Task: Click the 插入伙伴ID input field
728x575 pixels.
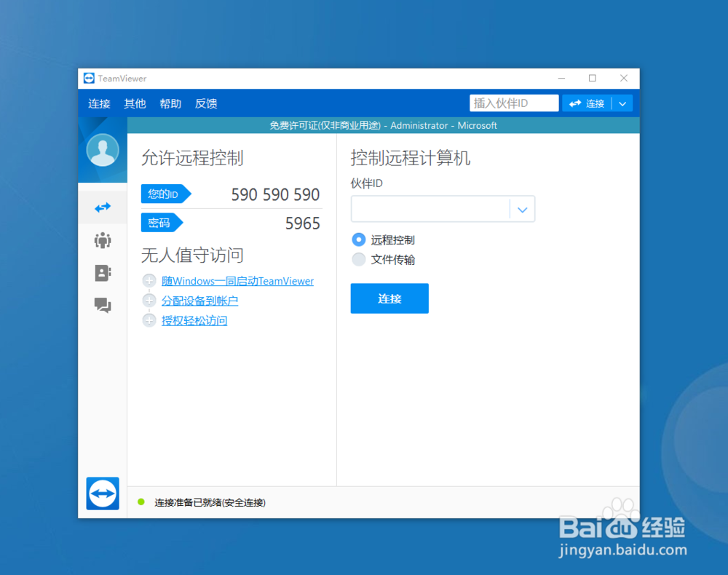Action: (x=514, y=103)
